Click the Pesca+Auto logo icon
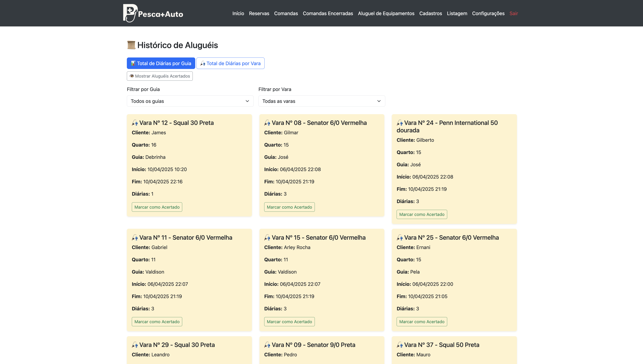 tap(130, 13)
